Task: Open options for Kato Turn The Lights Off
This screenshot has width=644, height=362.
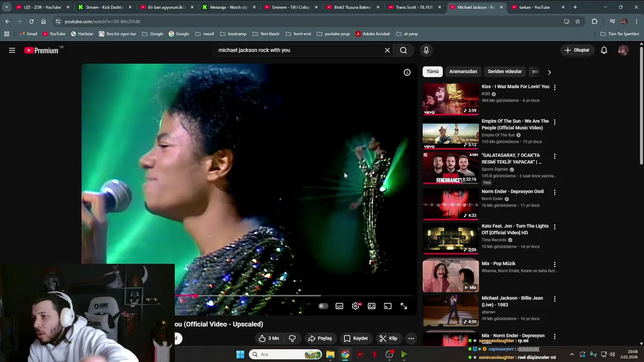Action: (554, 227)
